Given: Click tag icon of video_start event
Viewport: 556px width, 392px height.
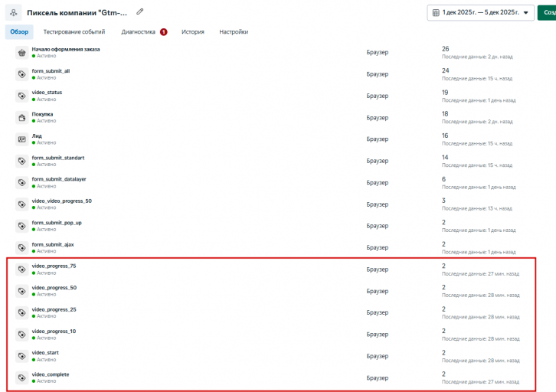Looking at the screenshot, I should 22,356.
